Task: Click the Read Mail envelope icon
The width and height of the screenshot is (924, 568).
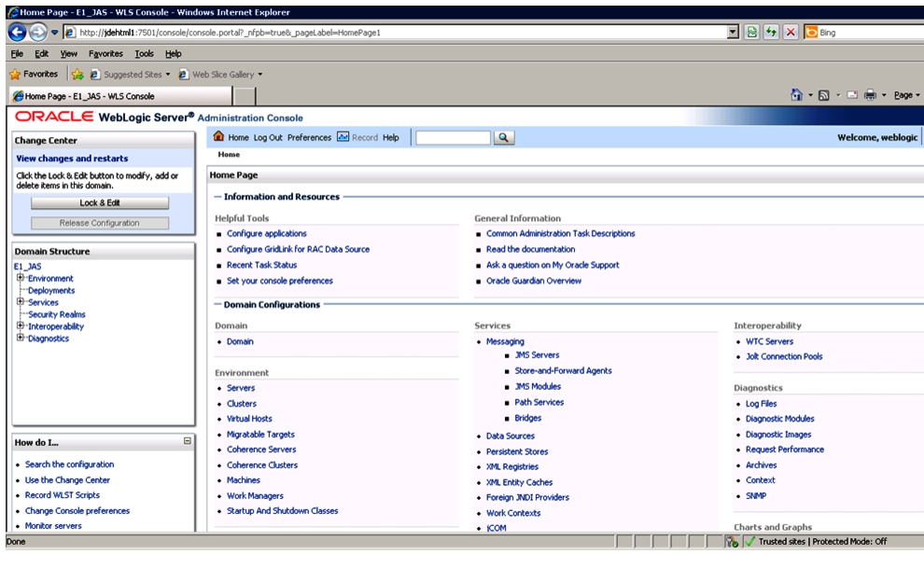Action: [852, 95]
